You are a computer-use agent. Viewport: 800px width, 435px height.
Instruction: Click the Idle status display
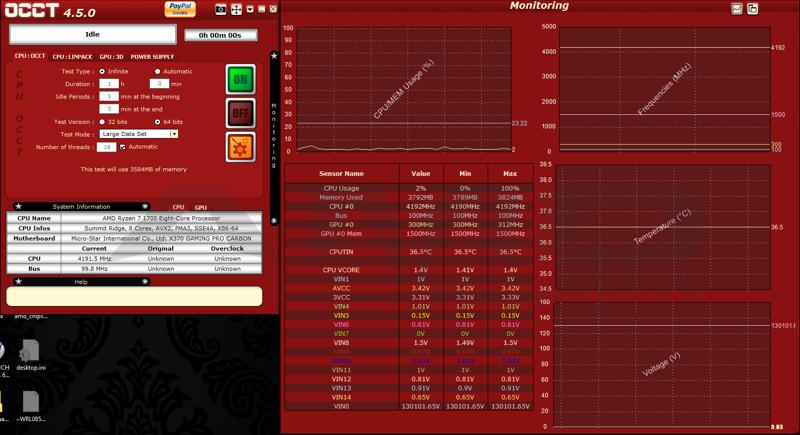pos(93,35)
